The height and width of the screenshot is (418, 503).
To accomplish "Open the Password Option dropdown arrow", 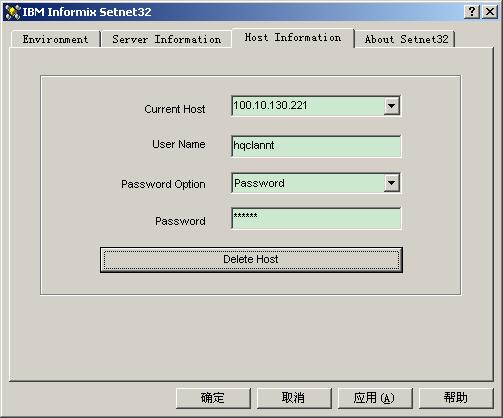I will [391, 183].
